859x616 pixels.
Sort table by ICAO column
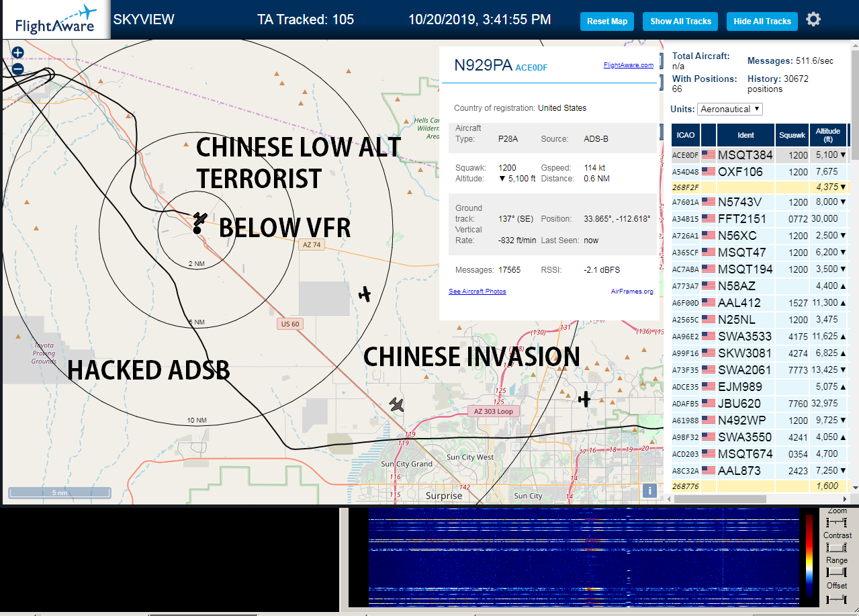pos(686,135)
